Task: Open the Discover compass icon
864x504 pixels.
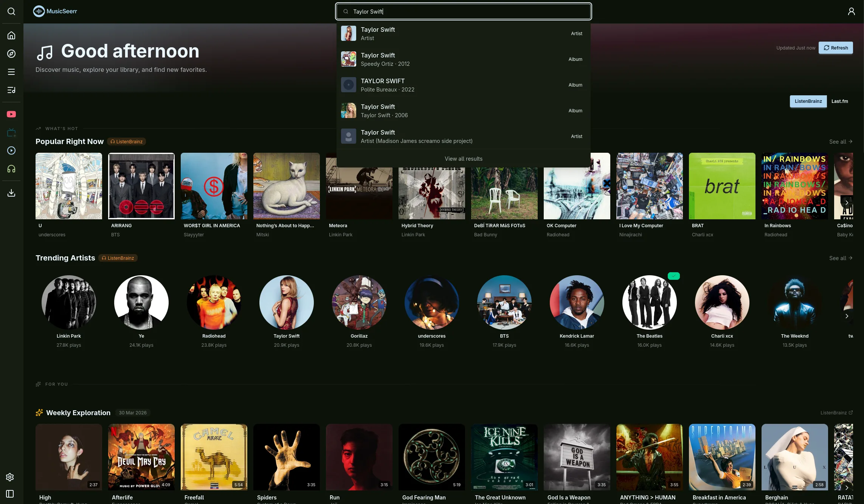Action: (11, 54)
